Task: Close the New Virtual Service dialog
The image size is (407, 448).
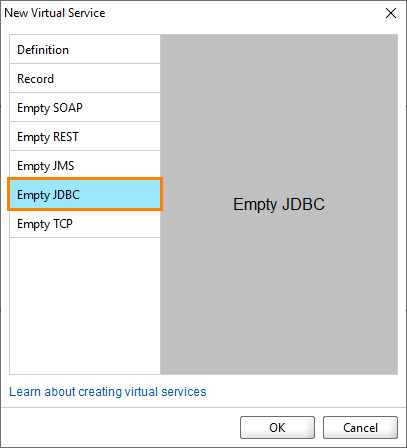Action: click(x=391, y=13)
